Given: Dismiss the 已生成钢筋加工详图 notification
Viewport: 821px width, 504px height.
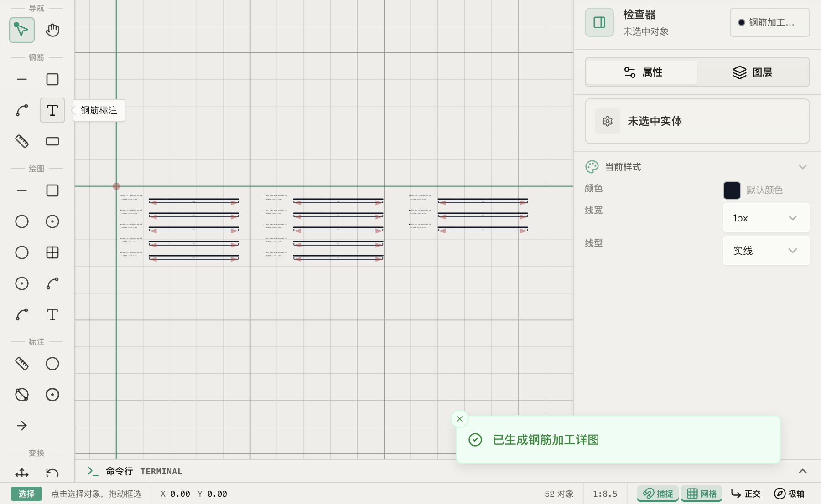Looking at the screenshot, I should click(x=460, y=419).
